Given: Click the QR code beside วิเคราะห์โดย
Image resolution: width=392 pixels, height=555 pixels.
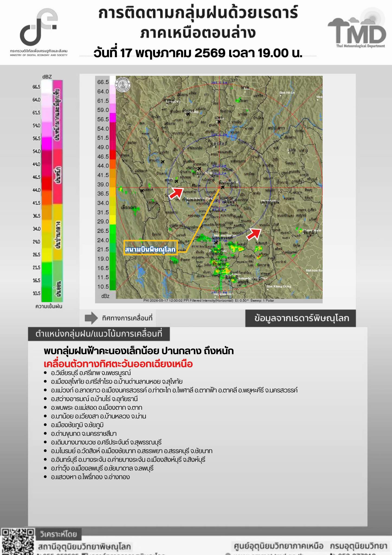Looking at the screenshot, I should tap(18, 541).
